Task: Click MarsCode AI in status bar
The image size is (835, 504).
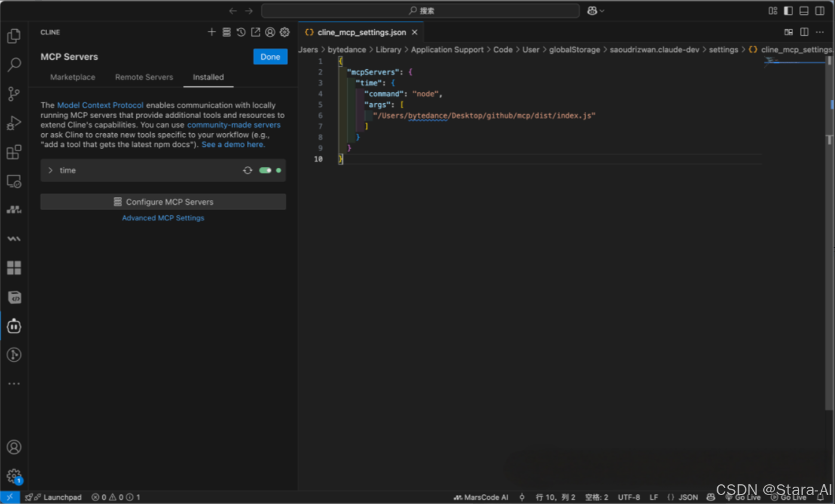Action: coord(481,497)
